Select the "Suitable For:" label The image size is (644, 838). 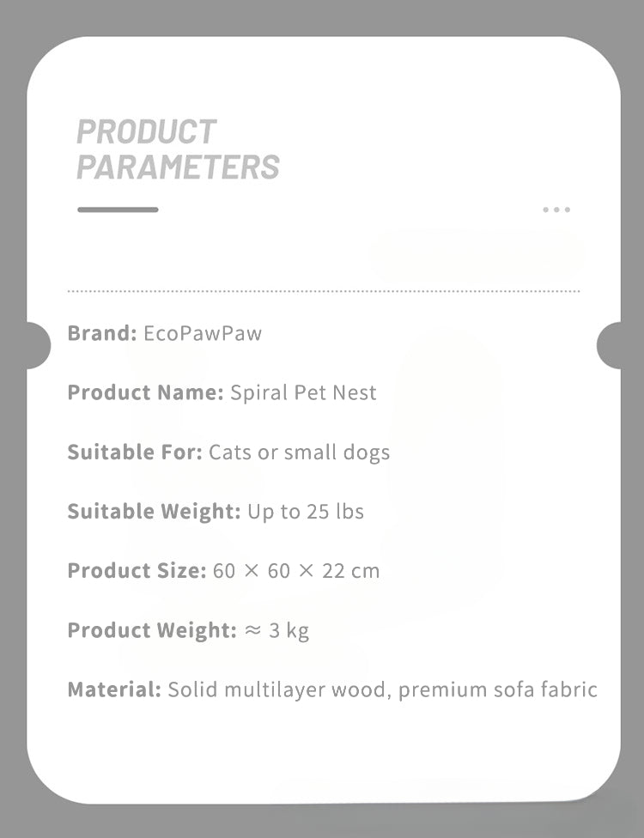coord(135,452)
